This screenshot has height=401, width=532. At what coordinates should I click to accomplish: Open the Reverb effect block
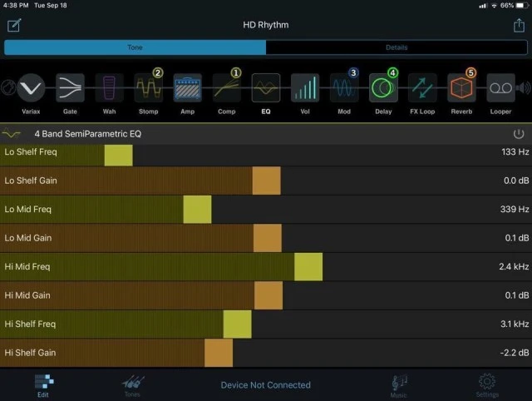pos(461,88)
